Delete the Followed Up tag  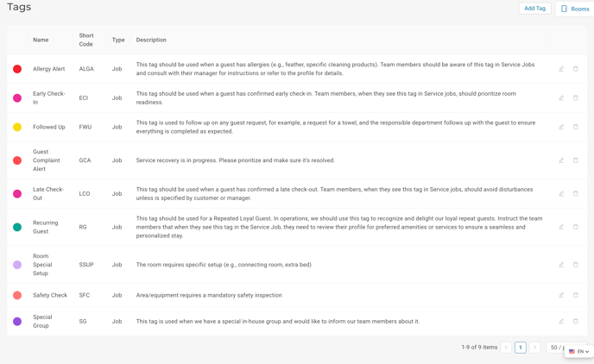(575, 127)
